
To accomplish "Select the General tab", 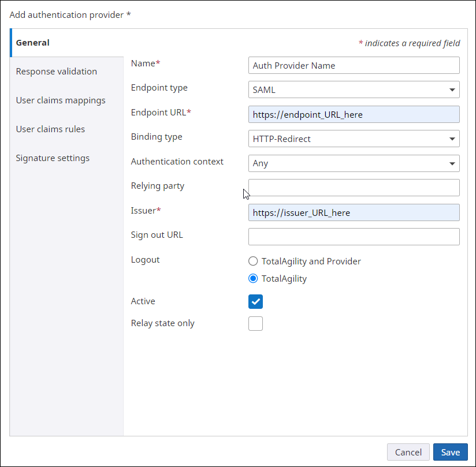I will click(x=32, y=42).
